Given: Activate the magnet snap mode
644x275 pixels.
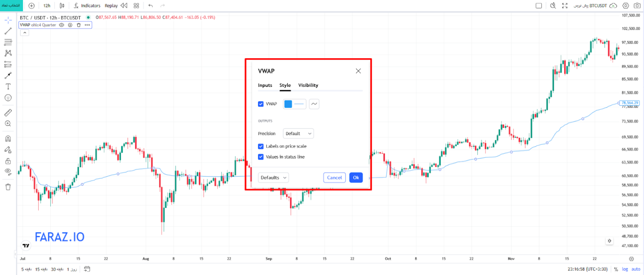Looking at the screenshot, I should coord(8,139).
